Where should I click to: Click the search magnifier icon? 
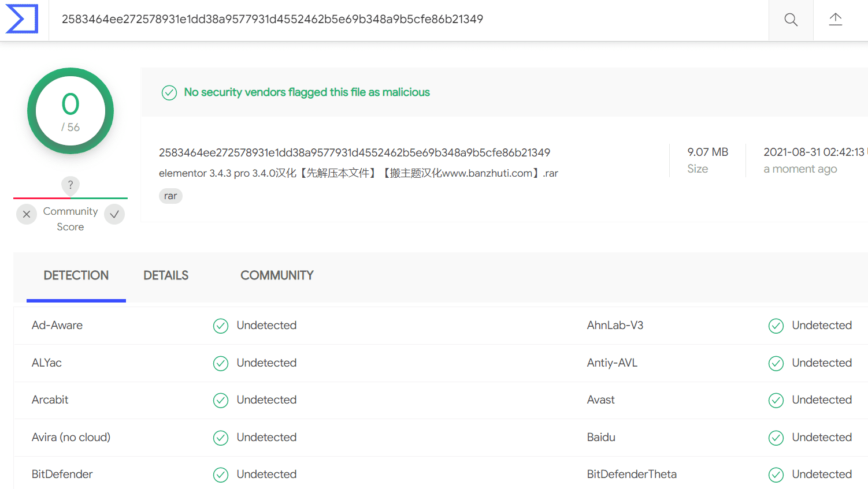tap(791, 20)
